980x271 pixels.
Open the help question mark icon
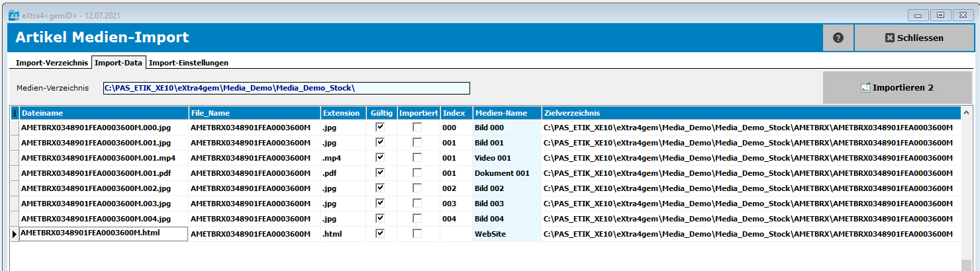[x=838, y=38]
